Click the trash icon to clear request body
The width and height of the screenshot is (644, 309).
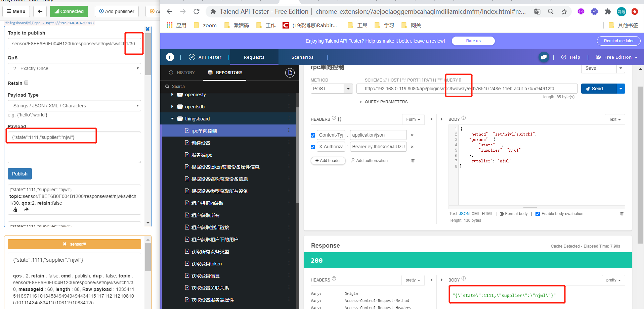coord(621,214)
